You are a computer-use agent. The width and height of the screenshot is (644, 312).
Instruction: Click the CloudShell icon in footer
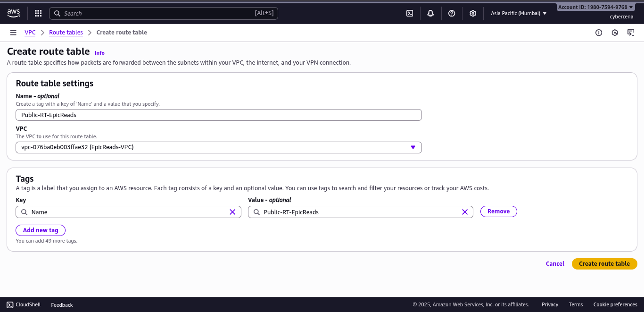[x=10, y=304]
